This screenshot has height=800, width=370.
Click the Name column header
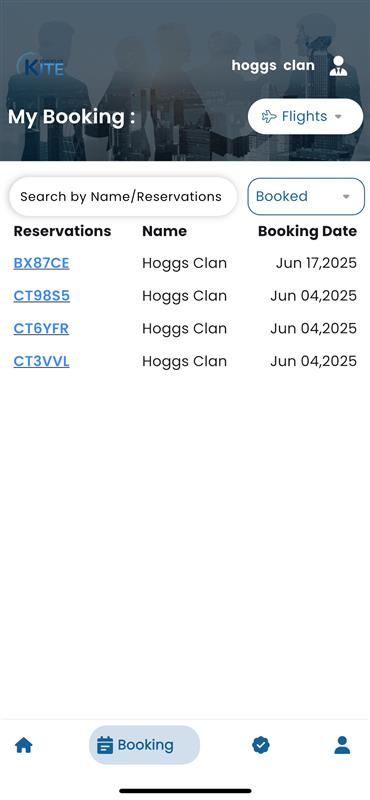164,231
